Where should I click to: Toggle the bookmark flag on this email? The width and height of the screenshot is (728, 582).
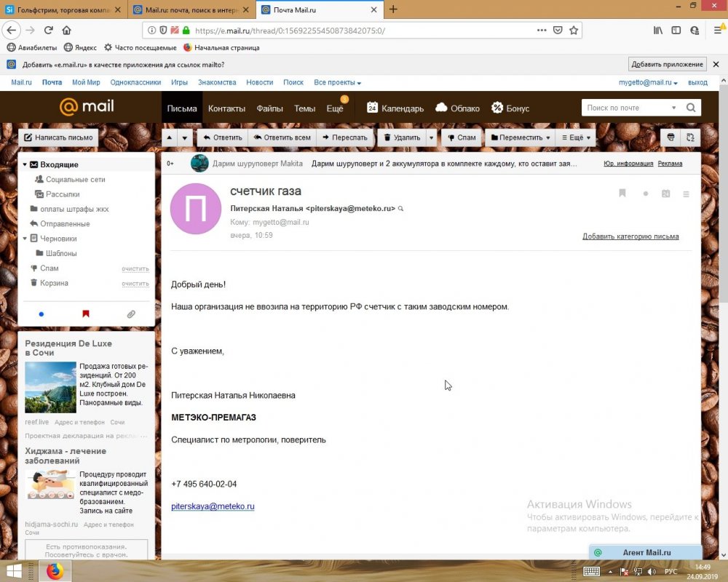622,193
